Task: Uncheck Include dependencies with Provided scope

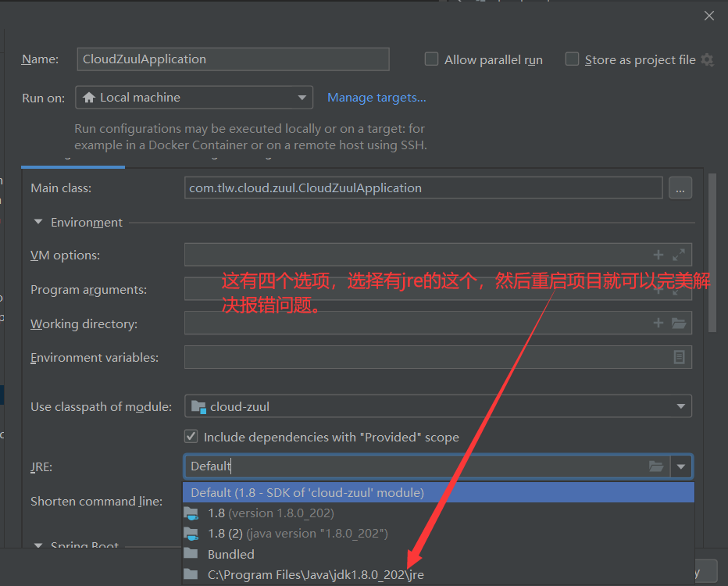Action: tap(191, 437)
